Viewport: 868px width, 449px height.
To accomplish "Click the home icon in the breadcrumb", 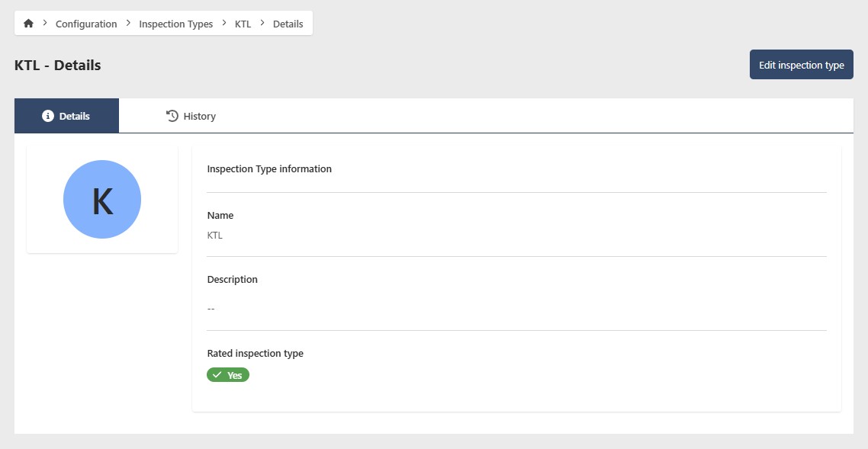I will 28,23.
